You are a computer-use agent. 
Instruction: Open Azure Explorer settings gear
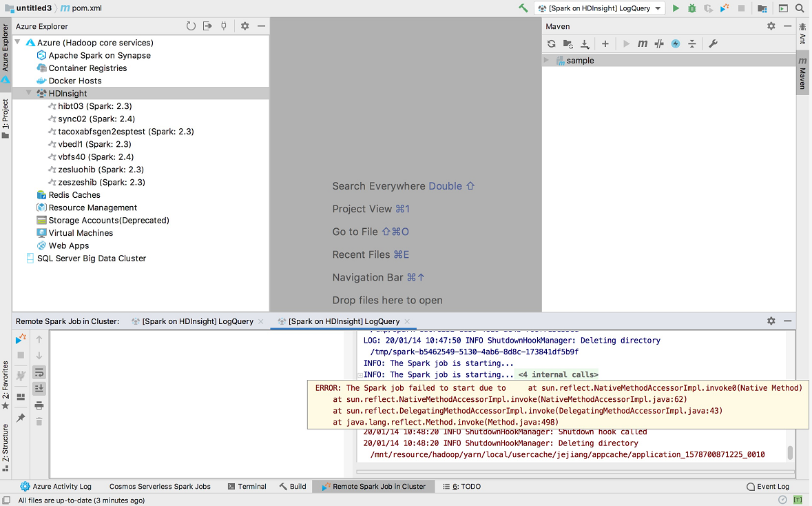[244, 26]
